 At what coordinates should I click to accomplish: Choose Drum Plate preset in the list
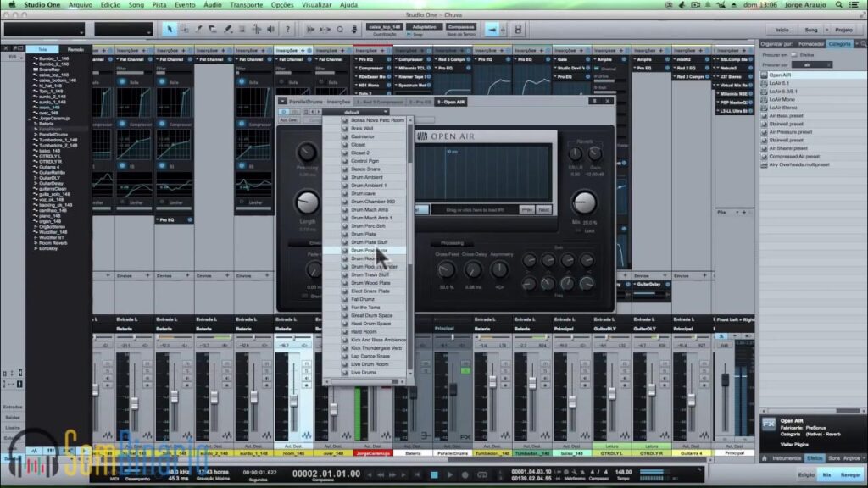click(364, 234)
